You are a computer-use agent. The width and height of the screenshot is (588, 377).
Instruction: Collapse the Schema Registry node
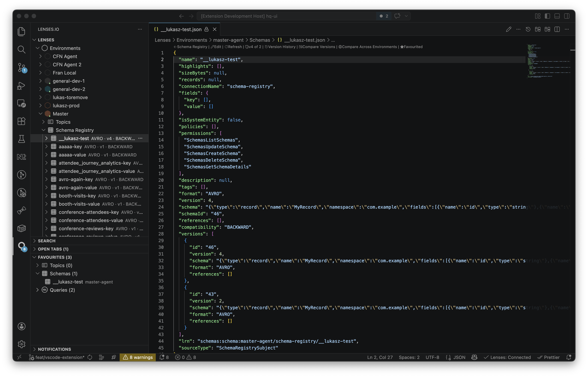pos(44,130)
